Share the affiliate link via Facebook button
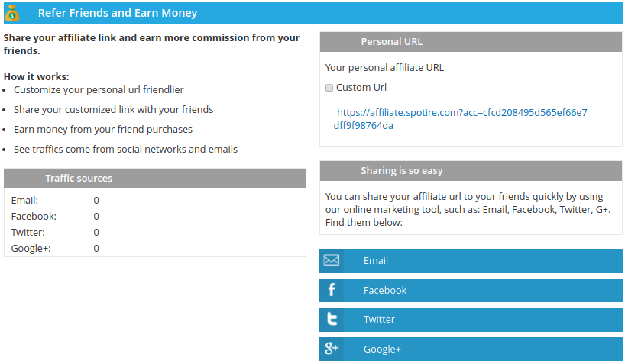 [x=471, y=290]
